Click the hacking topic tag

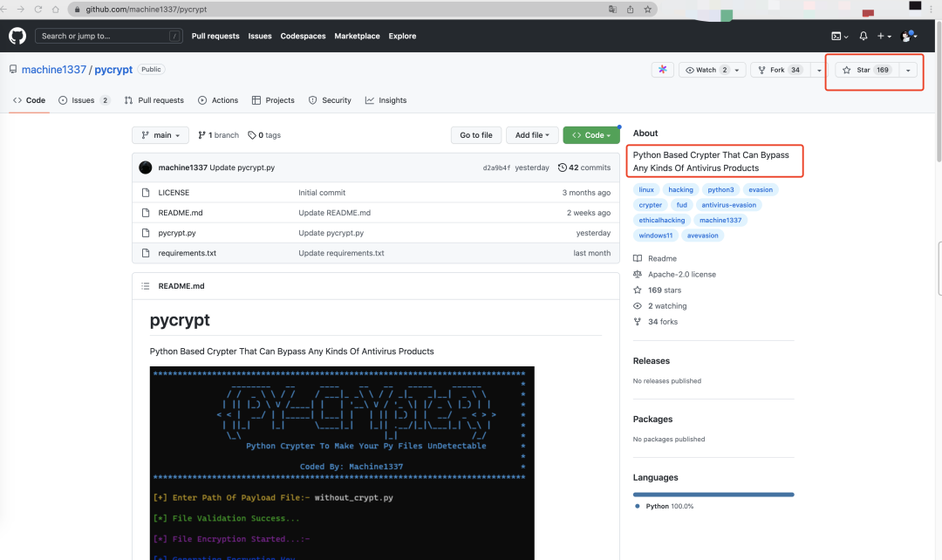[680, 190]
